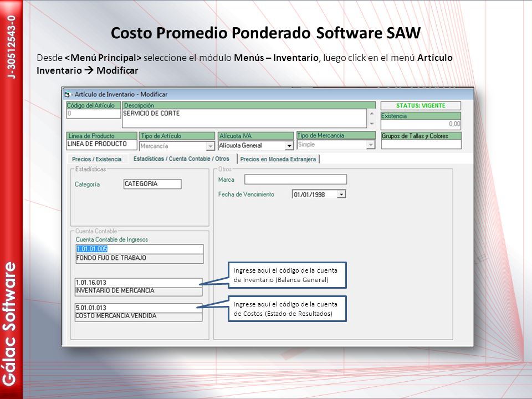
Task: Open the Alícuota IVA dropdown arrow
Action: click(289, 146)
